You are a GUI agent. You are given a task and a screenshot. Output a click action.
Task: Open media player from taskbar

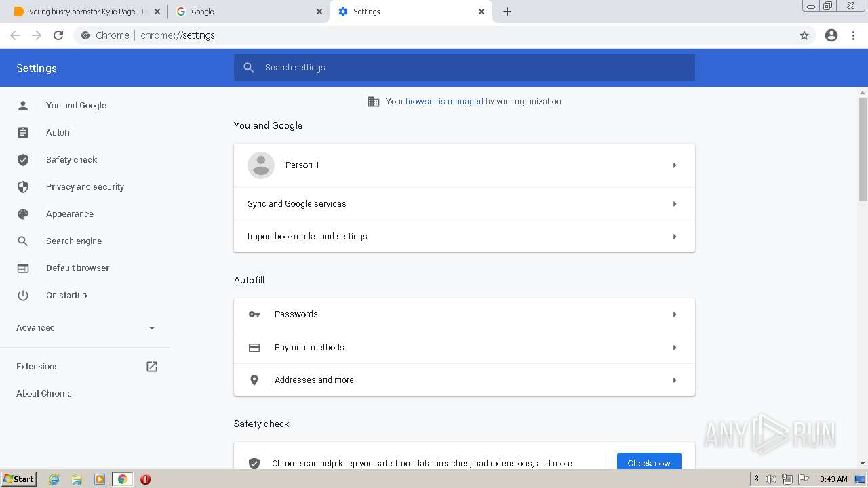[100, 479]
